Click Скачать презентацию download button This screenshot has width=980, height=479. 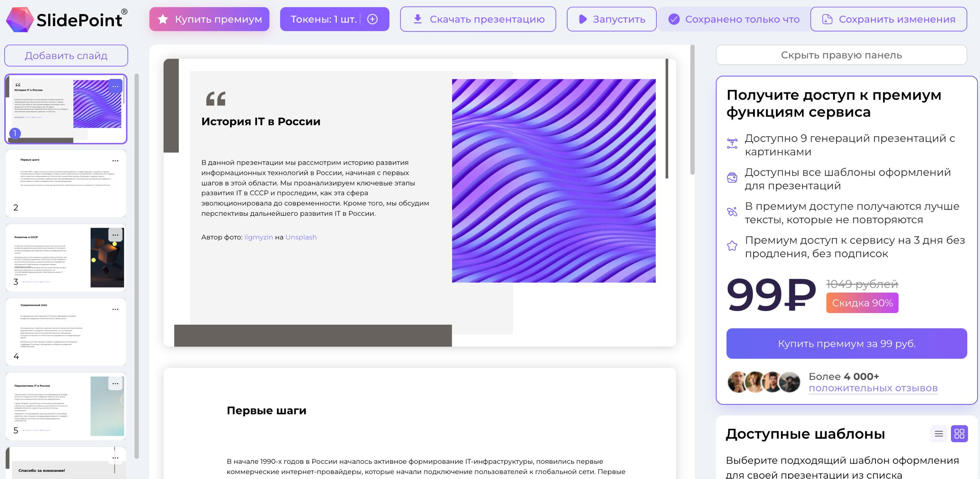pyautogui.click(x=478, y=19)
